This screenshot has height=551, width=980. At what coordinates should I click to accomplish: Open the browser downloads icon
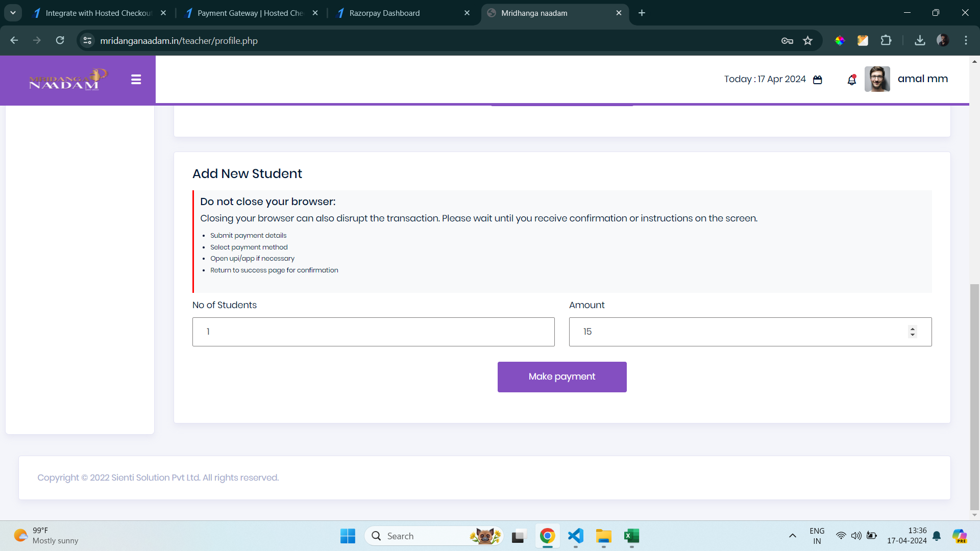920,41
